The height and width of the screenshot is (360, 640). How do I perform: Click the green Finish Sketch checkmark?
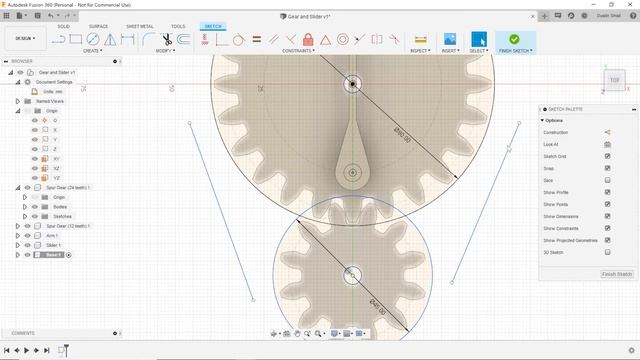(x=514, y=39)
